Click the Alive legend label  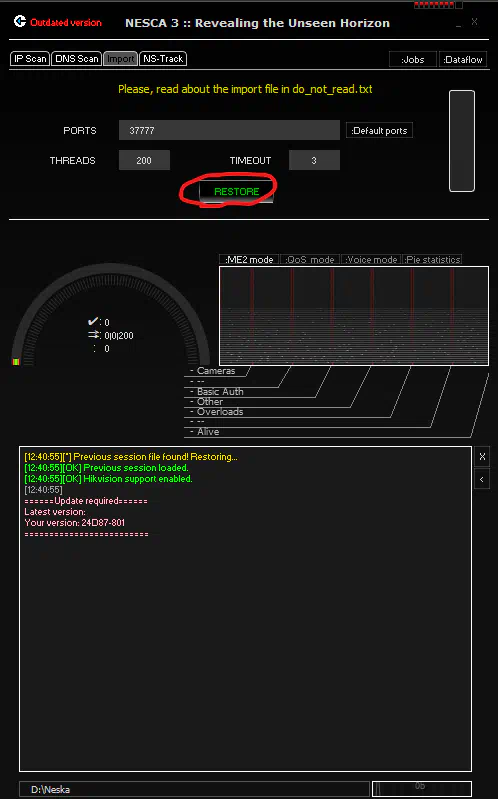click(208, 432)
